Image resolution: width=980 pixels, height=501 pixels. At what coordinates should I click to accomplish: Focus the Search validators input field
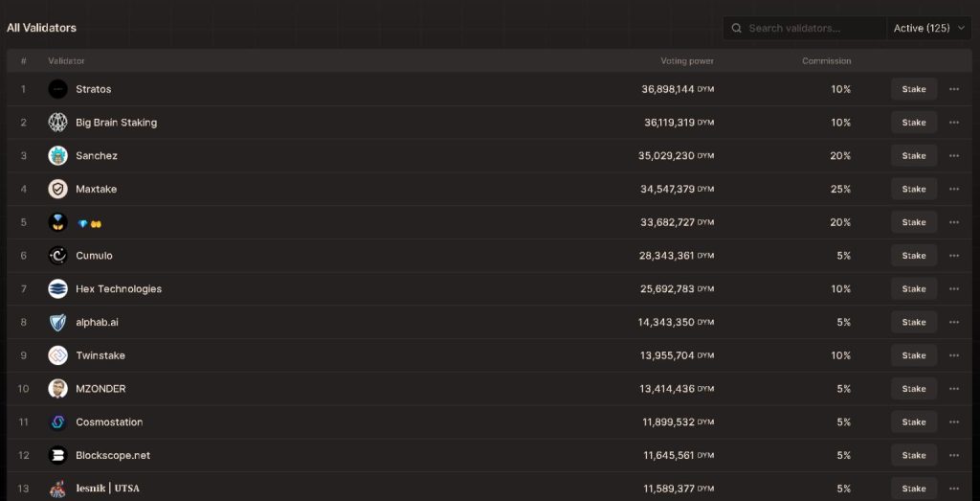point(813,29)
